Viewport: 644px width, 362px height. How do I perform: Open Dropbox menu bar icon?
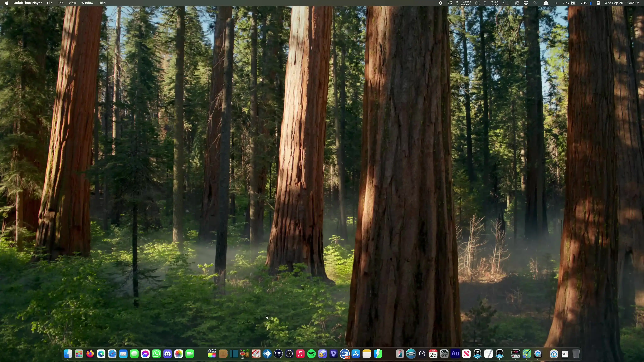tap(526, 3)
